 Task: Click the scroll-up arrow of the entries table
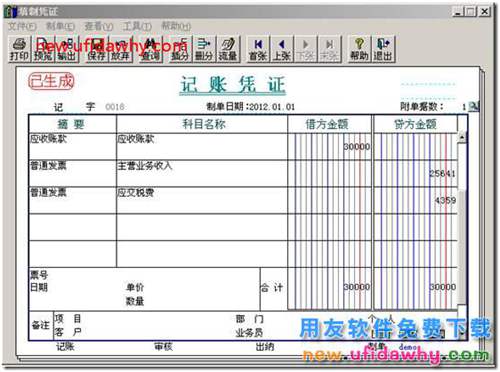coord(462,137)
